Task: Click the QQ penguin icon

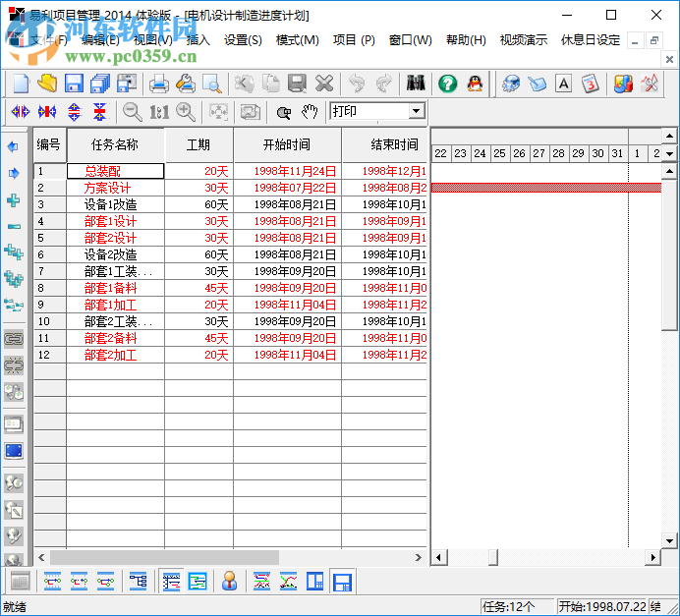Action: click(475, 84)
